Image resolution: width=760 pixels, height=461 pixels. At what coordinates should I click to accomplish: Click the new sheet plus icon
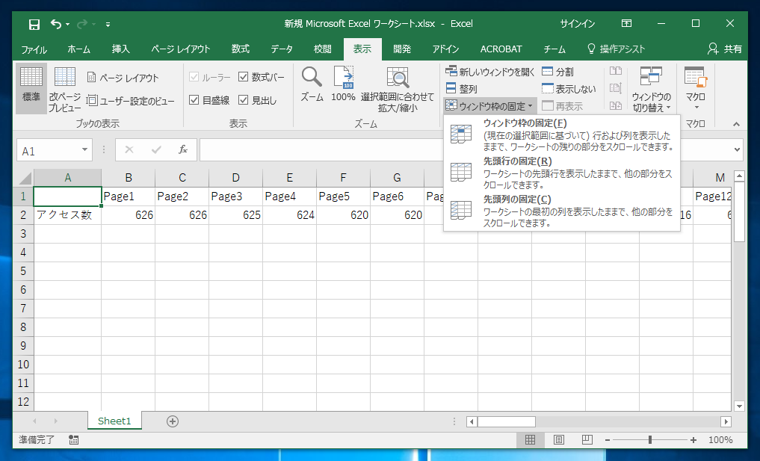point(172,421)
